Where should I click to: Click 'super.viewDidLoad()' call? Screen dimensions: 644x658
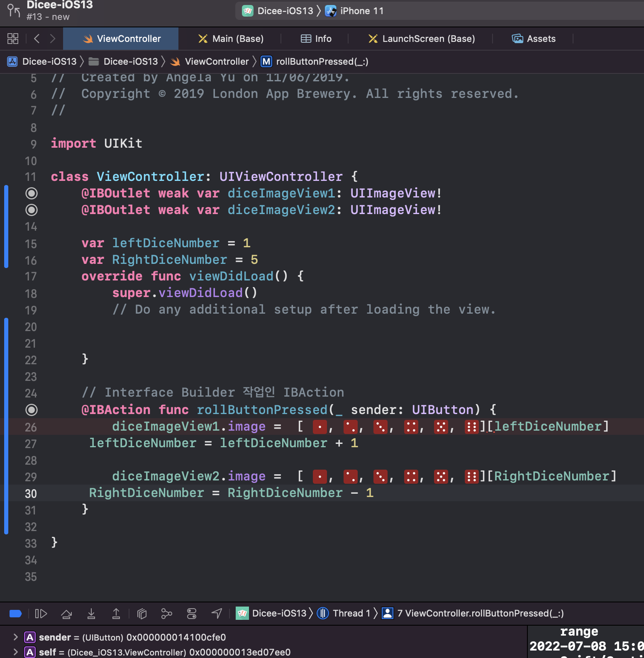point(185,293)
